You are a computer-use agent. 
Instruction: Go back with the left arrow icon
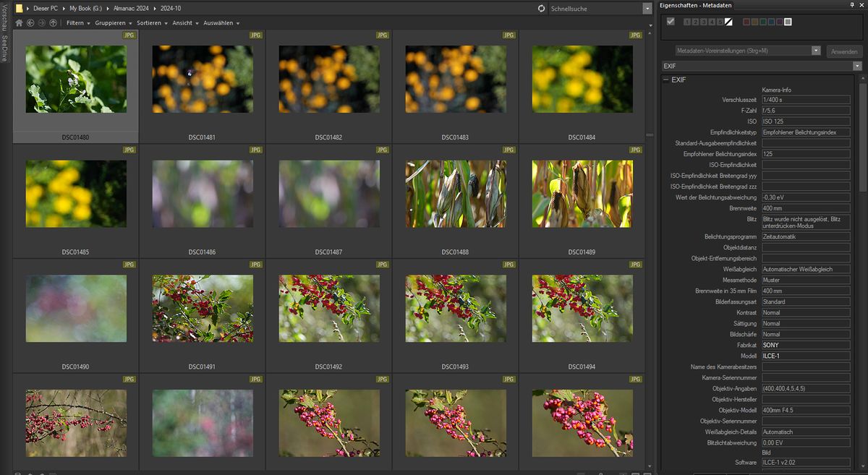30,23
